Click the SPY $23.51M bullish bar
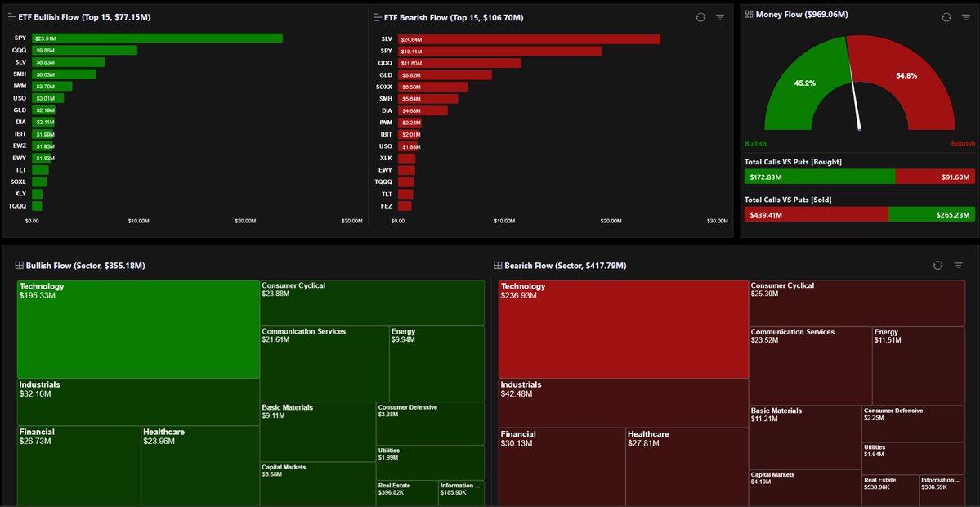The height and width of the screenshot is (507, 980). (157, 38)
